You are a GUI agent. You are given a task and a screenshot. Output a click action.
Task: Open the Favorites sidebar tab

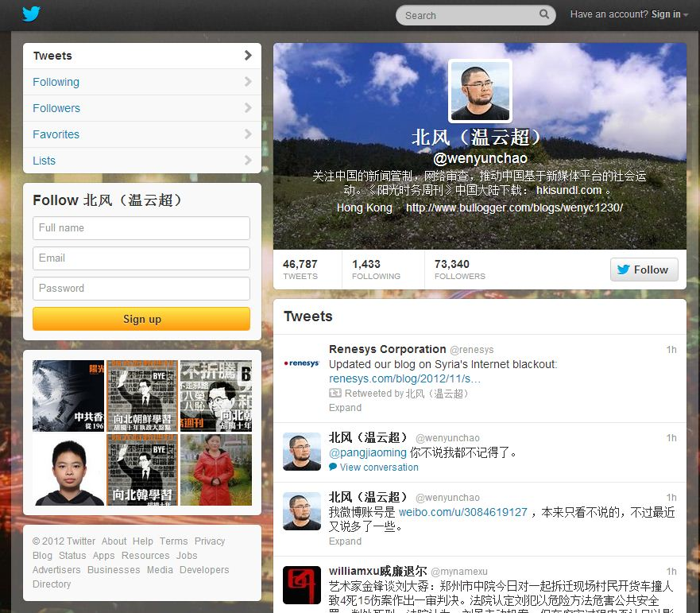(142, 134)
